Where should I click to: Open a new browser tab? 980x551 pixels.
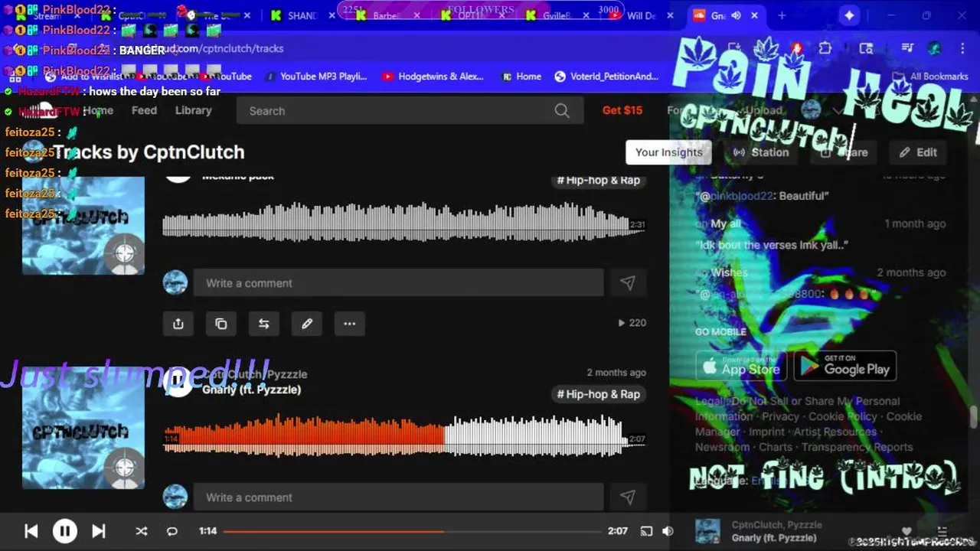(782, 15)
